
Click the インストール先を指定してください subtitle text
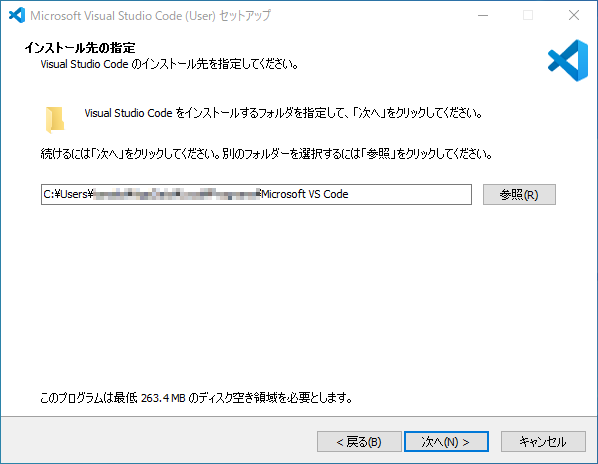tap(169, 64)
